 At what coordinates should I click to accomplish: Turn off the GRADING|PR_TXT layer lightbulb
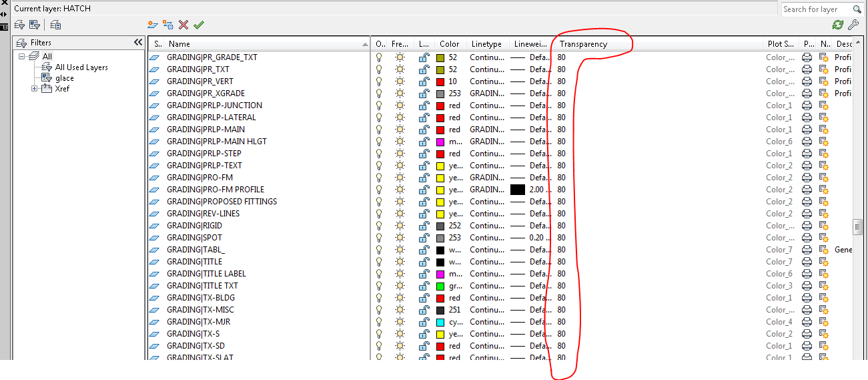[380, 69]
